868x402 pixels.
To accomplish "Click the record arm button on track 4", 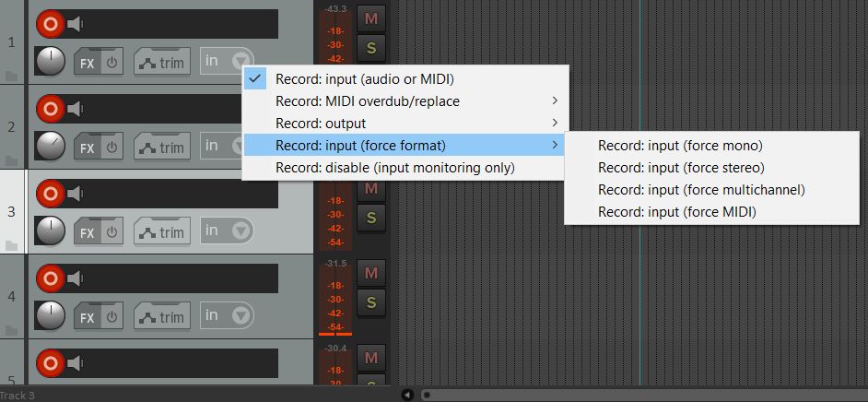I will tap(48, 278).
